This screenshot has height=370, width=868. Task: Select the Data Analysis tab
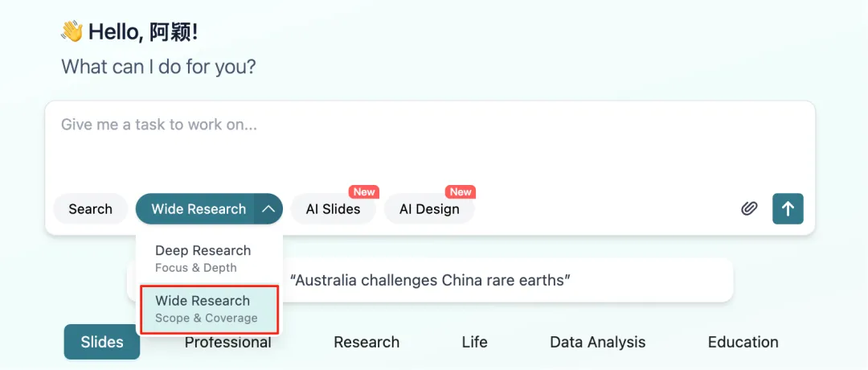(597, 342)
